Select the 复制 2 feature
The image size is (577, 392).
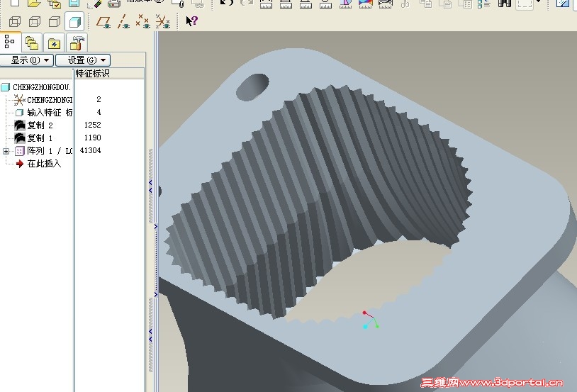click(x=33, y=125)
